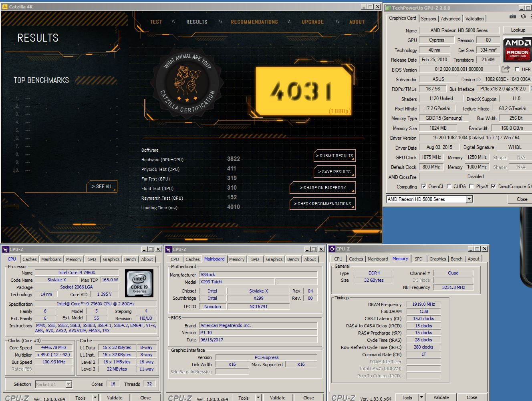Open Tools dropdown arrow in the CPU-tab window
The width and height of the screenshot is (532, 401).
(x=95, y=398)
